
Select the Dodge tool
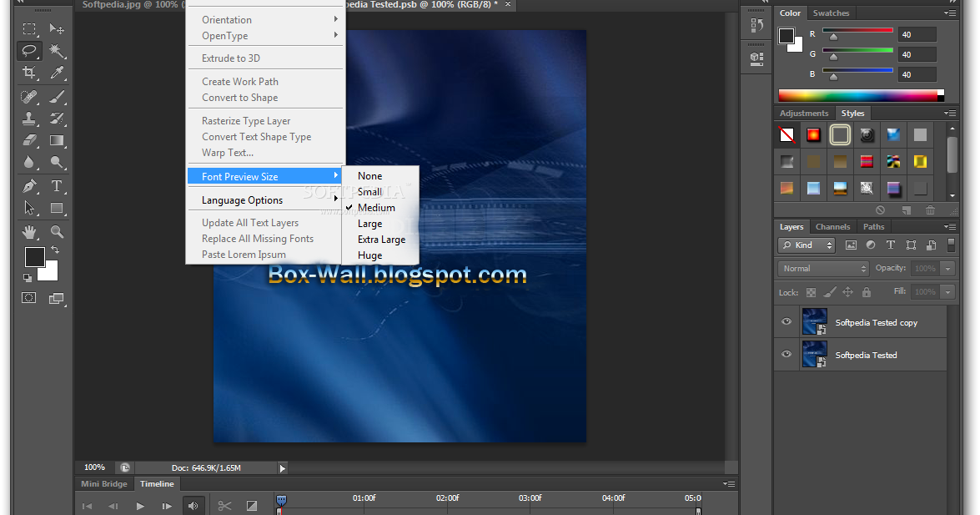pos(57,162)
